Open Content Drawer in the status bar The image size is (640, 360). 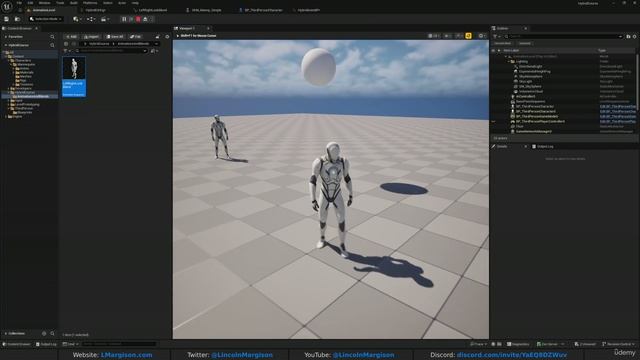(x=17, y=344)
